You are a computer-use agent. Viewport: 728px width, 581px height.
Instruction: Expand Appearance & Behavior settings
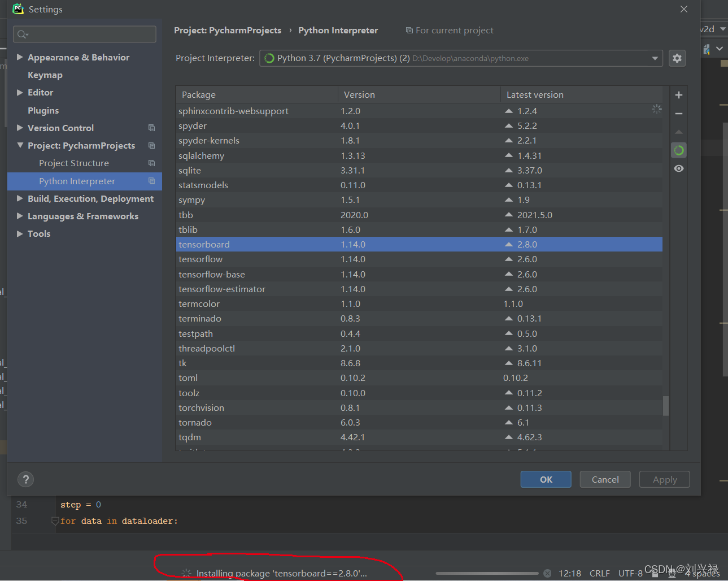point(20,57)
